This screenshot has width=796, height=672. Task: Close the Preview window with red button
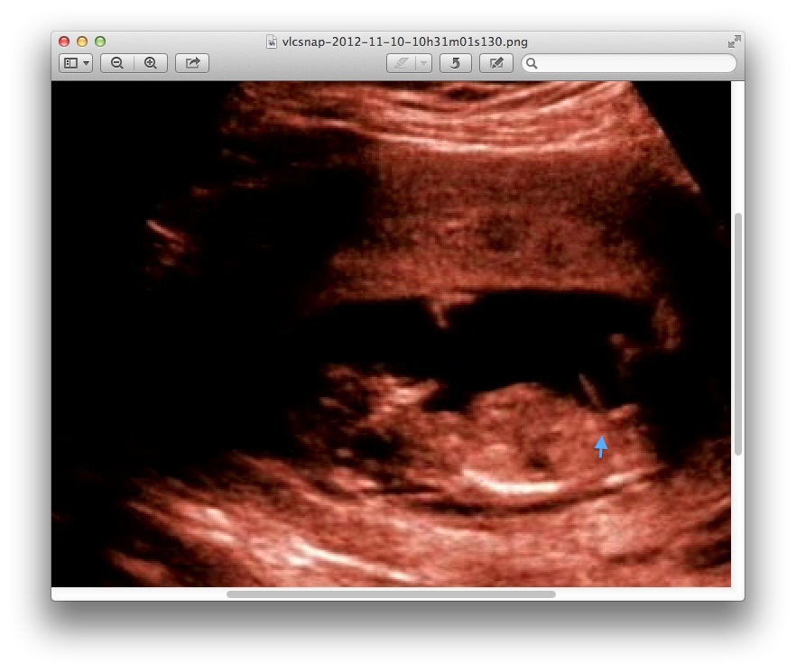point(64,41)
